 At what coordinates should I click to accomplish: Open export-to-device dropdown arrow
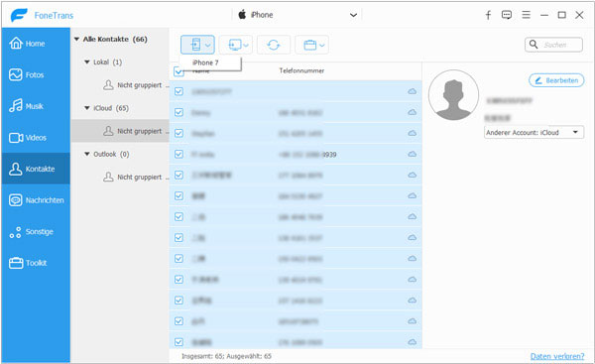click(x=208, y=46)
